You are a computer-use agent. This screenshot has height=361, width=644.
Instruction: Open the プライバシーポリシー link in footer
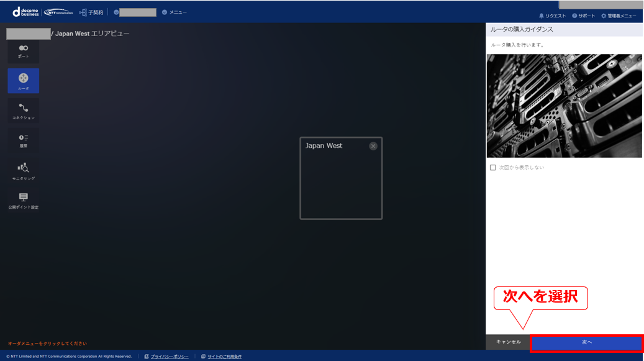169,357
